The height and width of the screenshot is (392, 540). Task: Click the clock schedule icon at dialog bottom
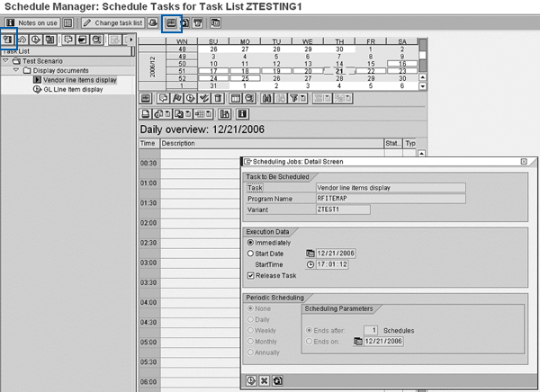[250, 380]
